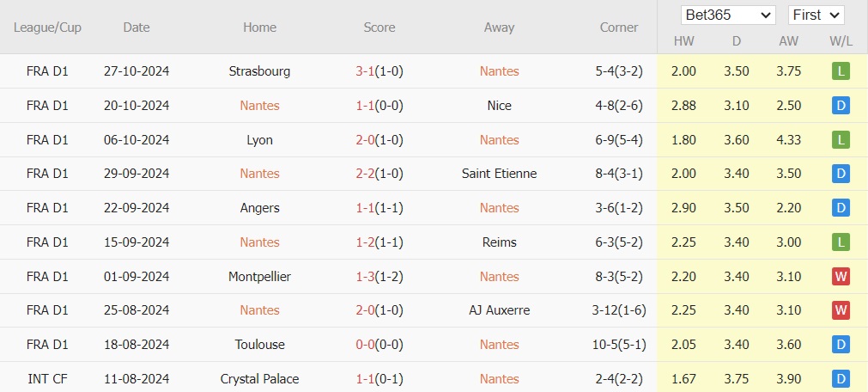Click the L badge in the Reims row
Viewport: 868px width, 392px height.
840,242
